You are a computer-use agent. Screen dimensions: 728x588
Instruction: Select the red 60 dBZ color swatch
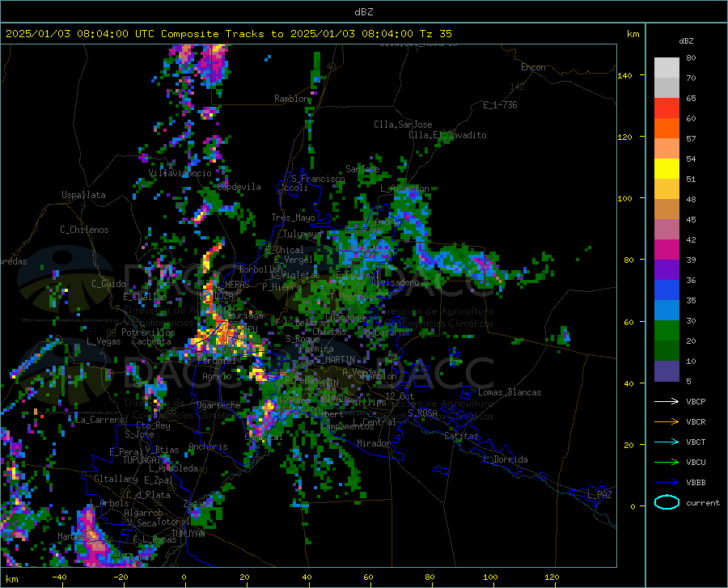pyautogui.click(x=667, y=108)
